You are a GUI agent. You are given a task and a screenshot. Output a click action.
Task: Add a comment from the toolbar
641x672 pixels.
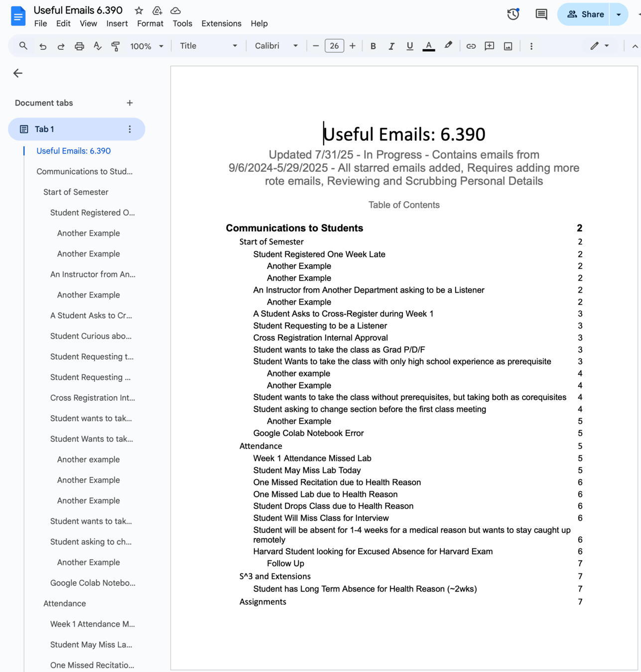pos(490,46)
